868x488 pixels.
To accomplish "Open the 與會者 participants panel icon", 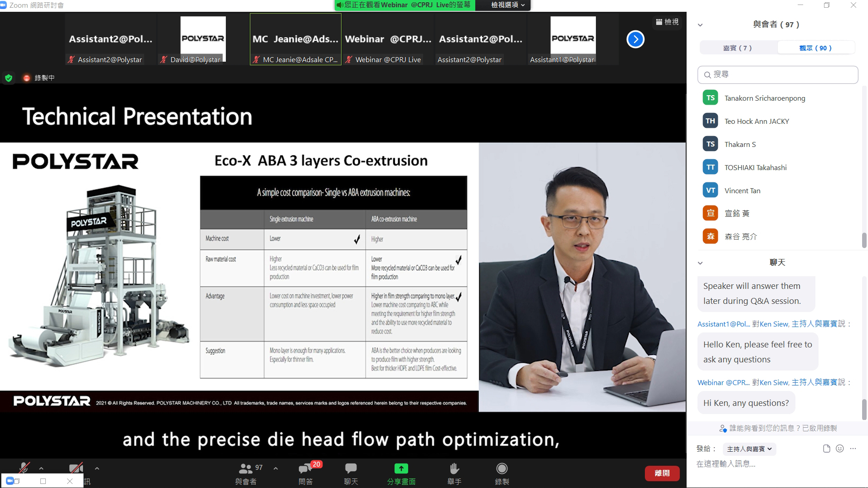I will [245, 468].
